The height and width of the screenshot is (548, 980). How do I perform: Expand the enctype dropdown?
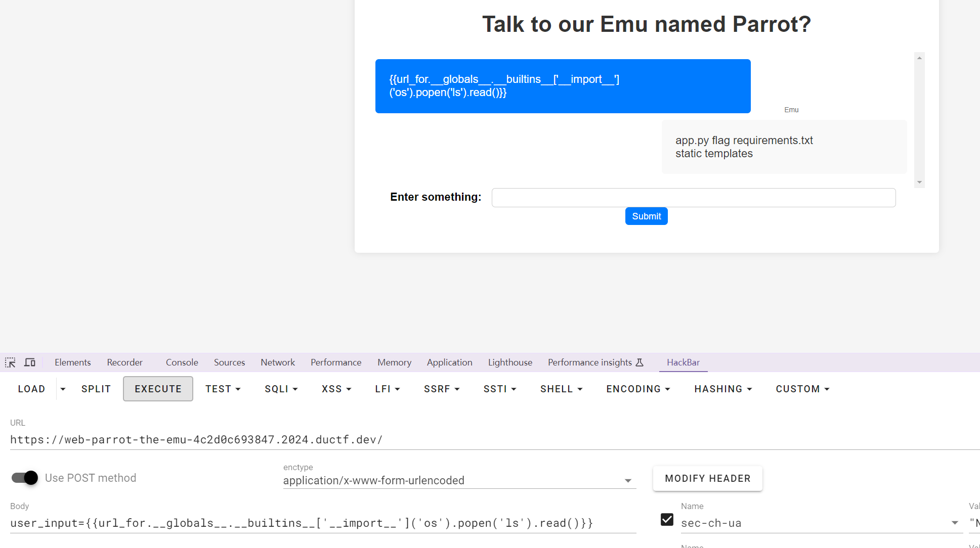click(628, 481)
